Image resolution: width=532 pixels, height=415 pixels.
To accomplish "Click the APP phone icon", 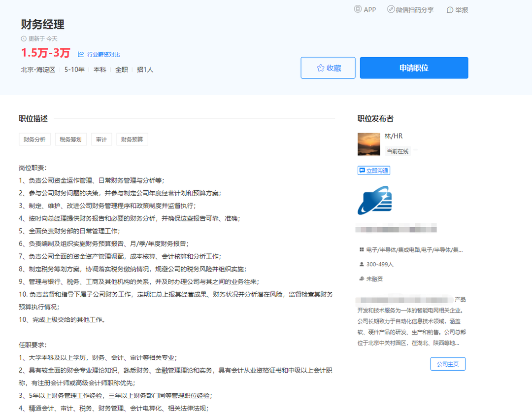I will [358, 9].
